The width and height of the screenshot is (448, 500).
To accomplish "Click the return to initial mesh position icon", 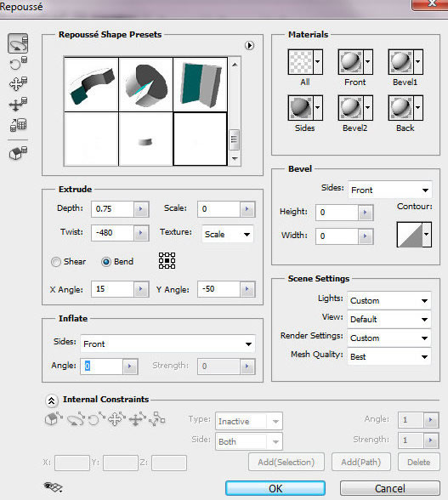I will (18, 153).
